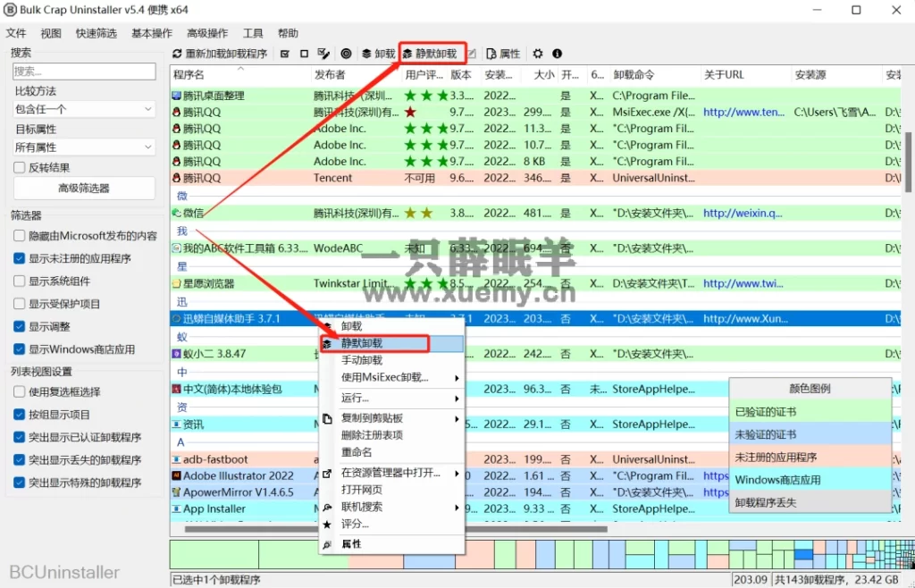Screen dimensions: 915x588
Task: Open the 文件 menu
Action: tap(16, 33)
